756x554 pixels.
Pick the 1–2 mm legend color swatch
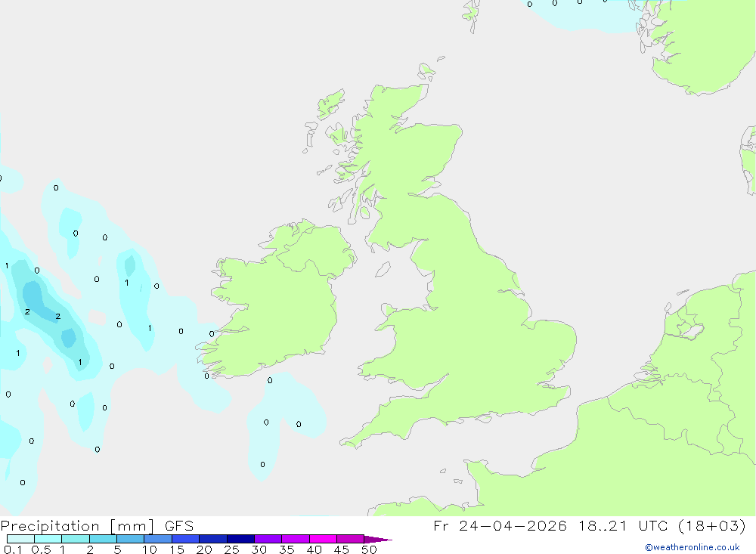[76, 539]
